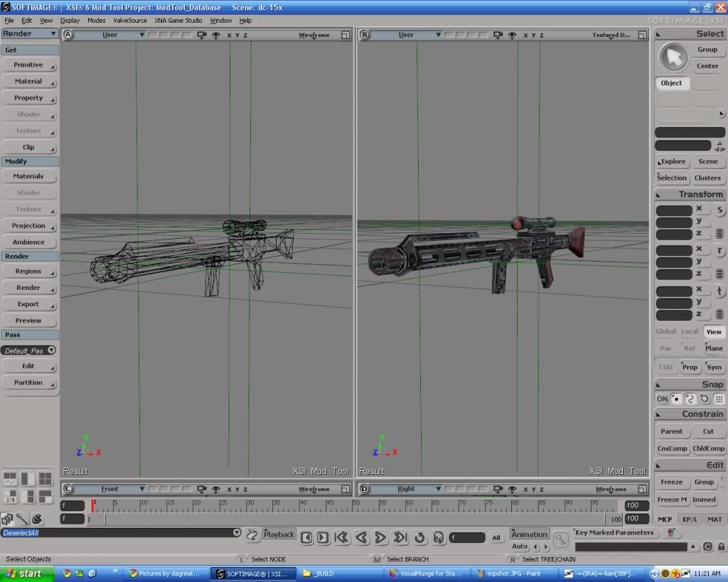Toggle Snap ON button
The height and width of the screenshot is (582, 728).
click(x=662, y=399)
